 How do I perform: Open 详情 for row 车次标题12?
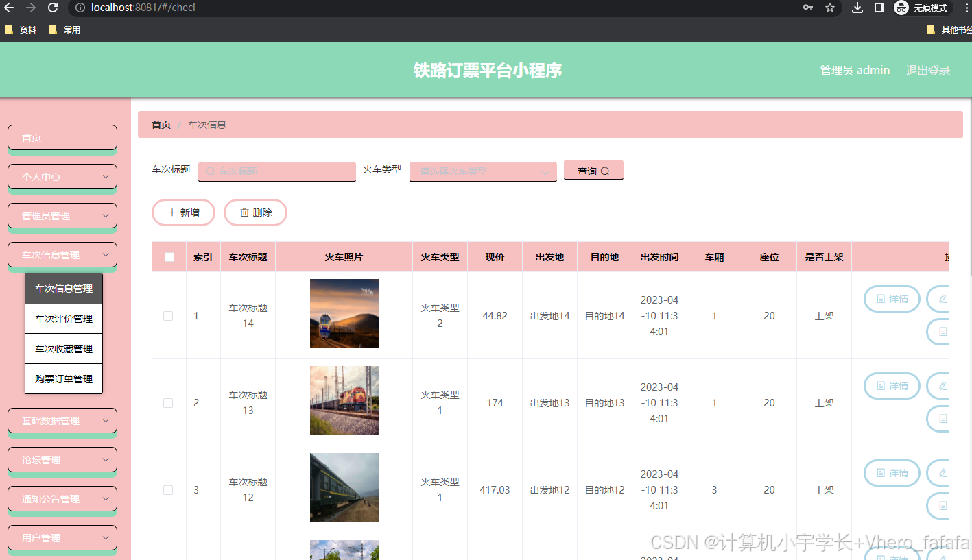(x=892, y=473)
